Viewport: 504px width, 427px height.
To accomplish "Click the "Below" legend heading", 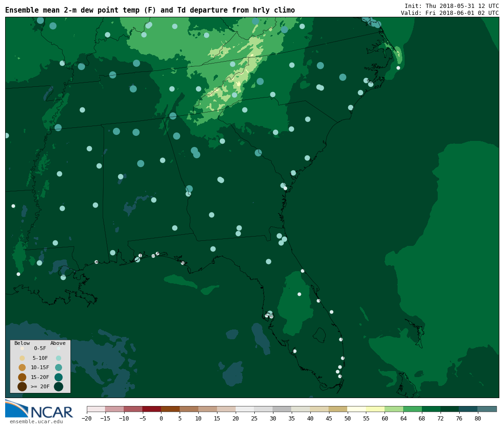I will pos(22,343).
